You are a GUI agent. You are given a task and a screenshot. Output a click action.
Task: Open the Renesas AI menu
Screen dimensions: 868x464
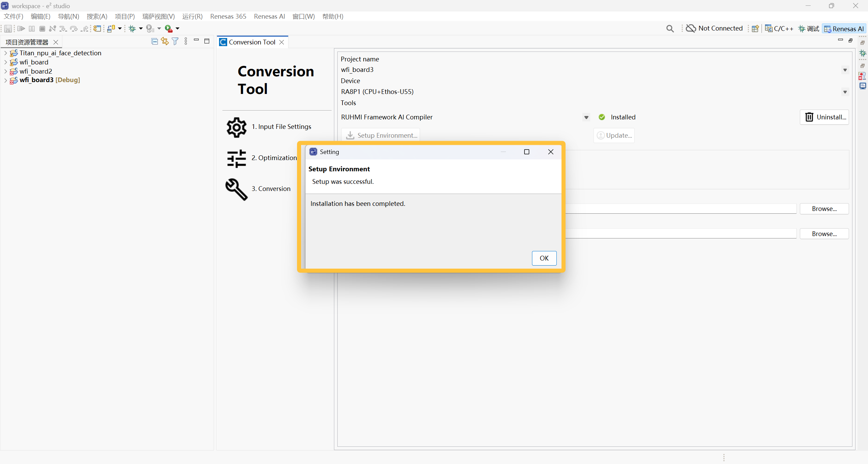point(269,16)
